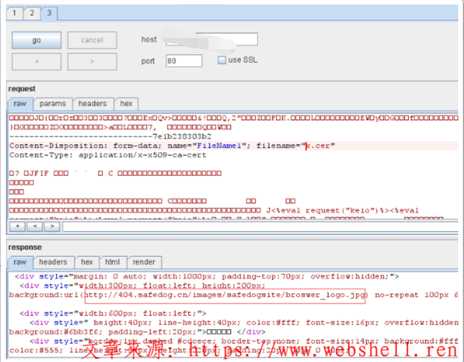The width and height of the screenshot is (464, 362).
Task: Click the cancel button
Action: pos(92,40)
